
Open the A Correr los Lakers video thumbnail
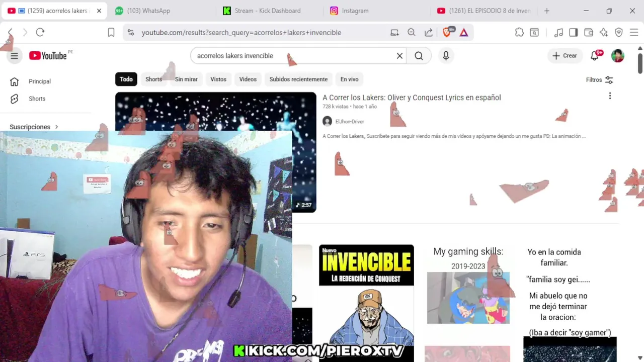pyautogui.click(x=215, y=152)
